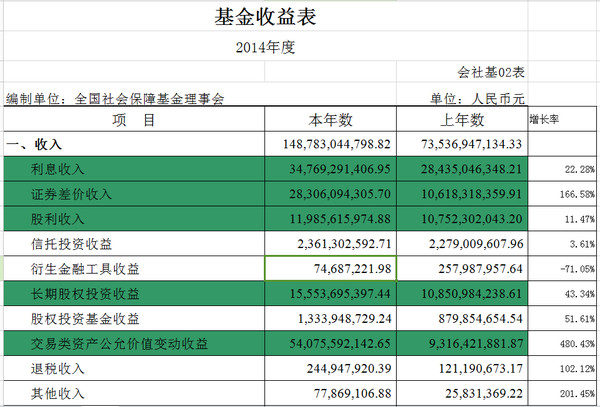Select growth rate 102.12%
The image size is (600, 407).
click(562, 368)
